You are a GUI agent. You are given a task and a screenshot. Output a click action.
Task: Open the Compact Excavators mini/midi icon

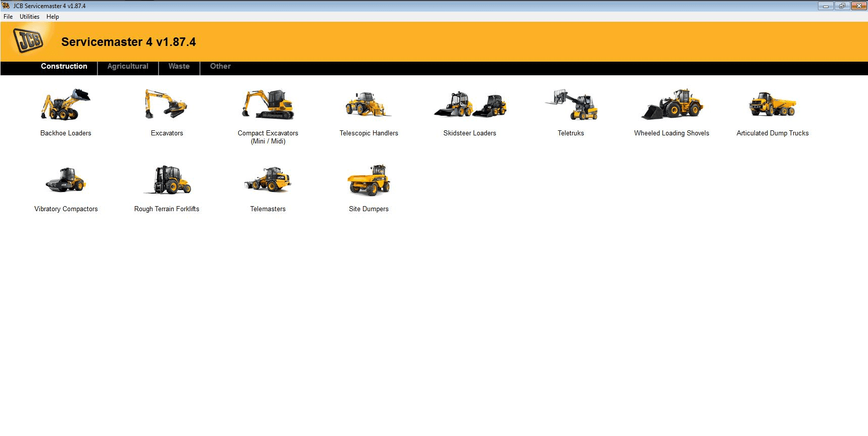point(268,105)
